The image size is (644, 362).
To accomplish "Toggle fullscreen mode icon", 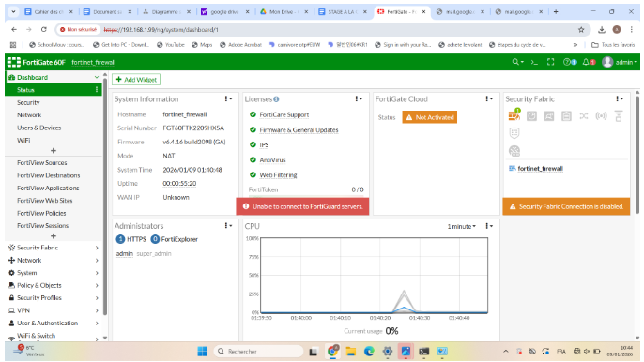I will (551, 62).
